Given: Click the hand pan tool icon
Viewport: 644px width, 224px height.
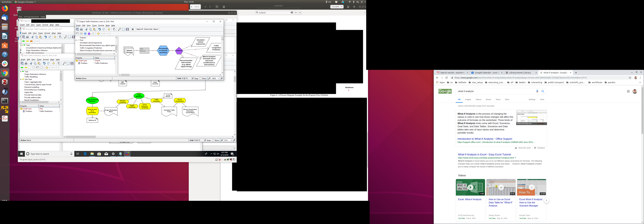Looking at the screenshot, I should [x=114, y=29].
